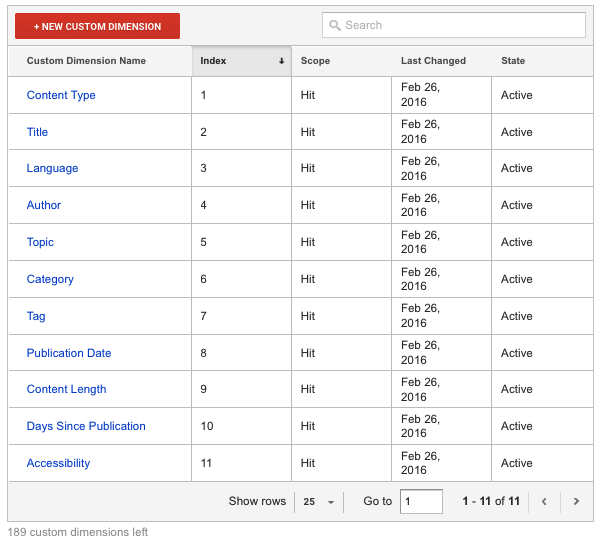Screen dimensions: 601x544
Task: Click the New Custom Dimension button
Action: click(x=97, y=26)
